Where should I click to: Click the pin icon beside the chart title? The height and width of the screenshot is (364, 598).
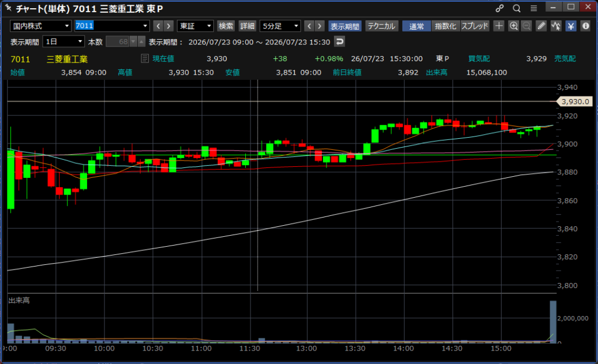pyautogui.click(x=8, y=7)
